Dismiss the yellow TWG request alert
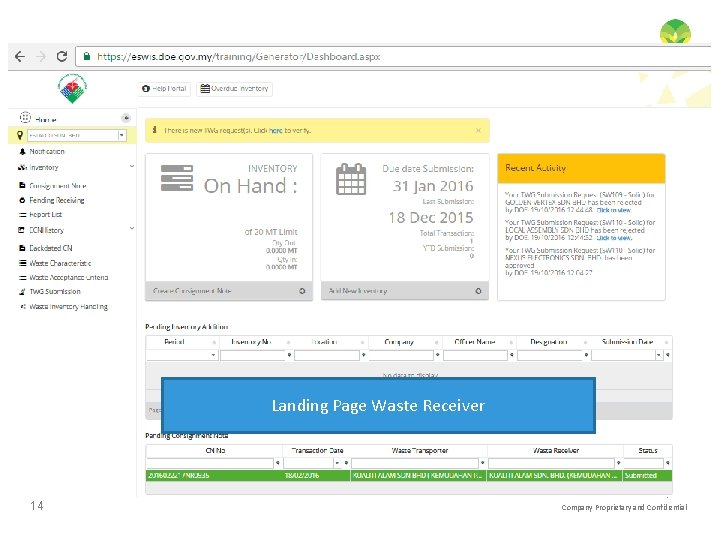This screenshot has width=720, height=540. click(478, 130)
